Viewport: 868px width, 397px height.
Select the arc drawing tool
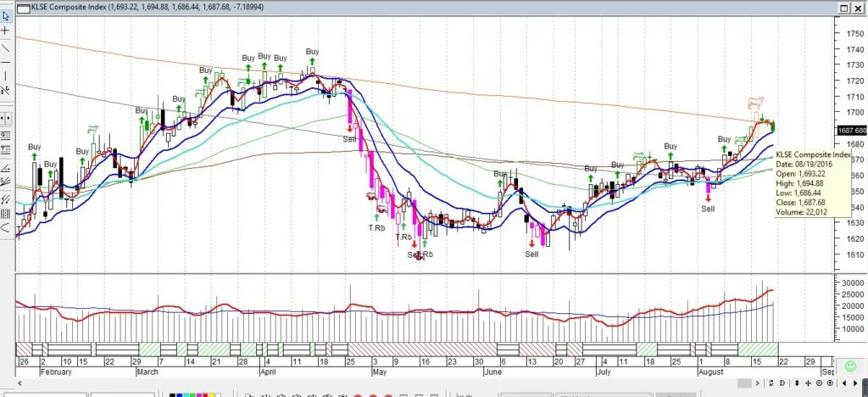(6, 227)
